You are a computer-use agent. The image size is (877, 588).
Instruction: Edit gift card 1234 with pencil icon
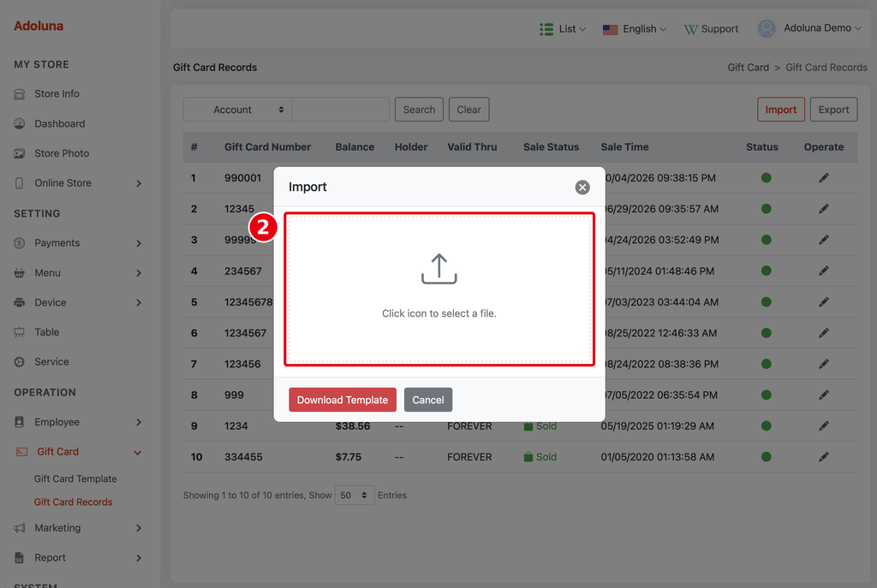tap(823, 425)
